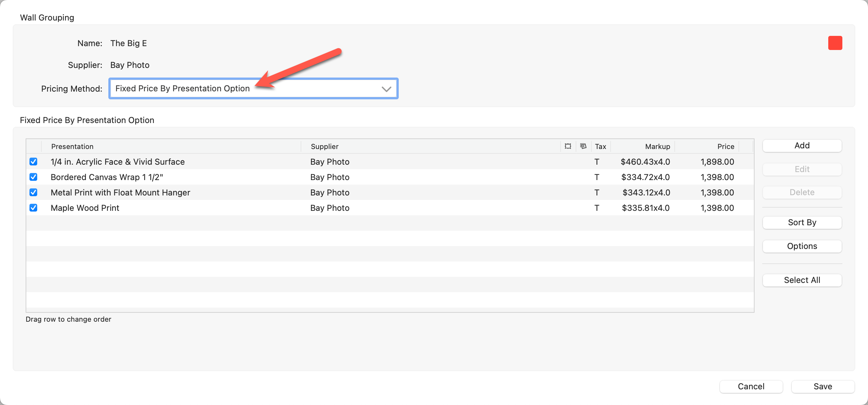Cancel the wall grouping dialog
This screenshot has height=405, width=868.
pyautogui.click(x=751, y=386)
